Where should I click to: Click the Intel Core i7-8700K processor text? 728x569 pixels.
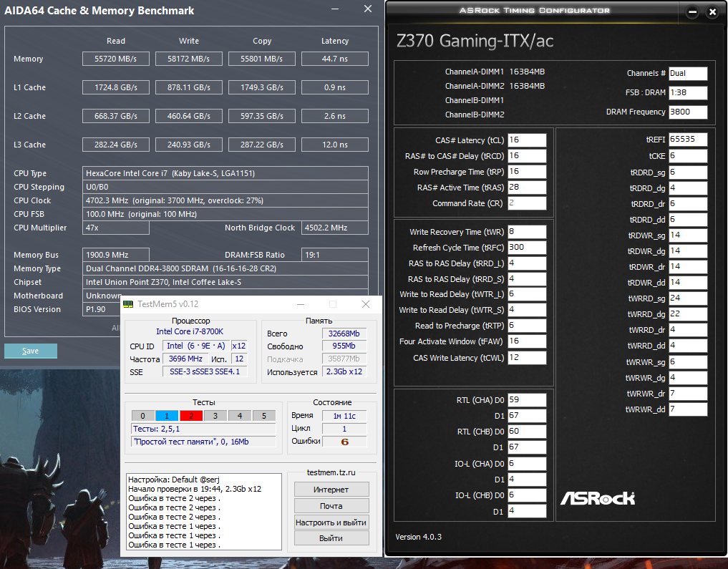point(190,331)
